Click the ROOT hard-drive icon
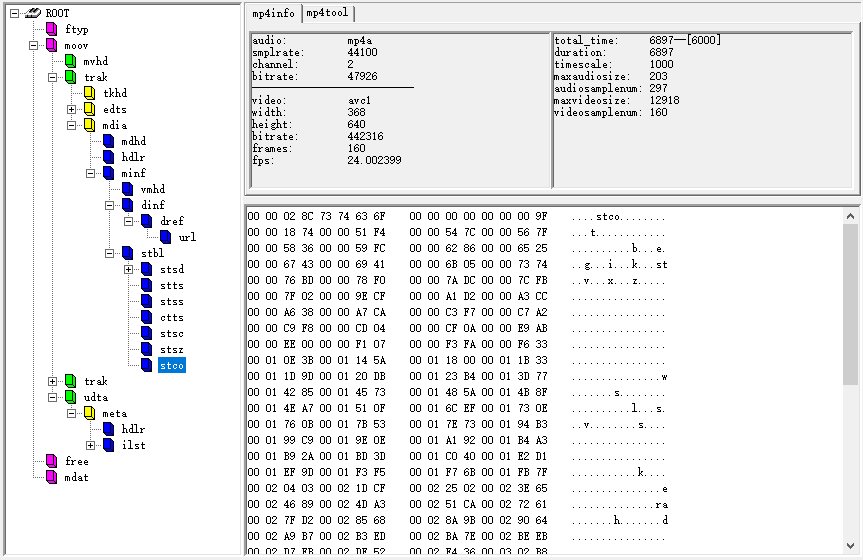The image size is (863, 560). tap(33, 13)
